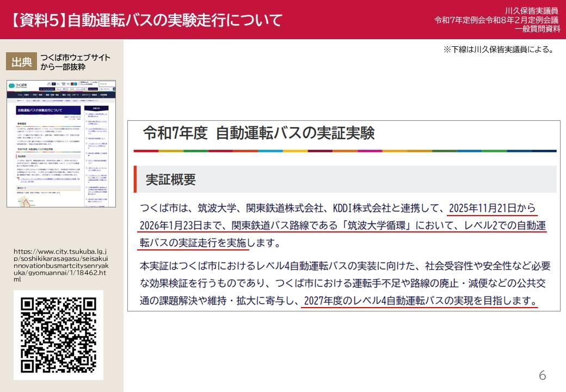Screen dimensions: 566x392
Task: Click blue title banner inside website thumbnail
Action: click(48, 110)
